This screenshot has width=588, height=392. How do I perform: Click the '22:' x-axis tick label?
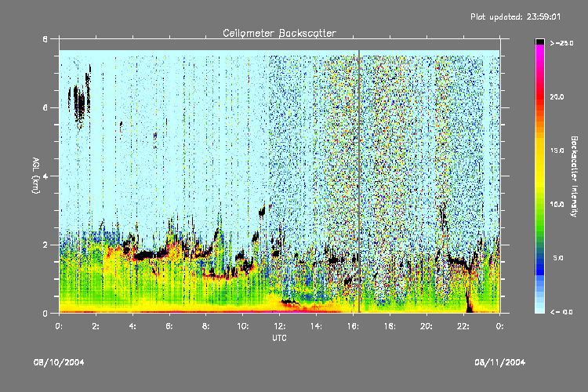coord(463,326)
